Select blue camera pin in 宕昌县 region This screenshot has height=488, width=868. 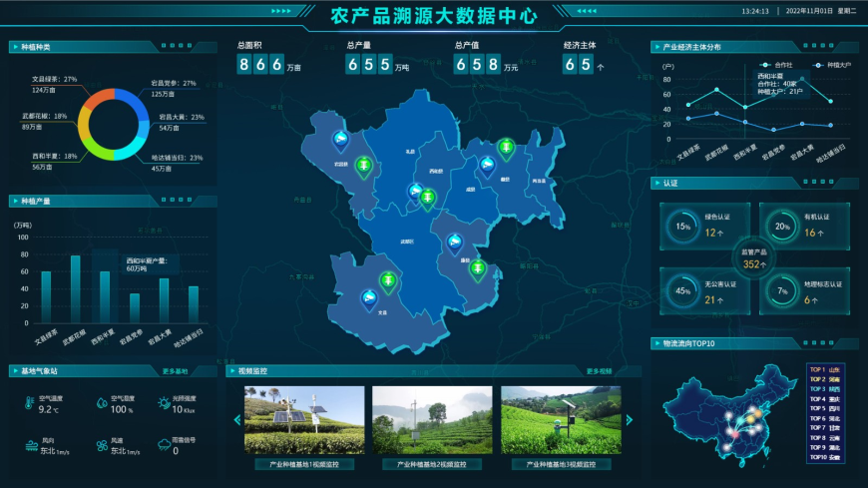(339, 138)
